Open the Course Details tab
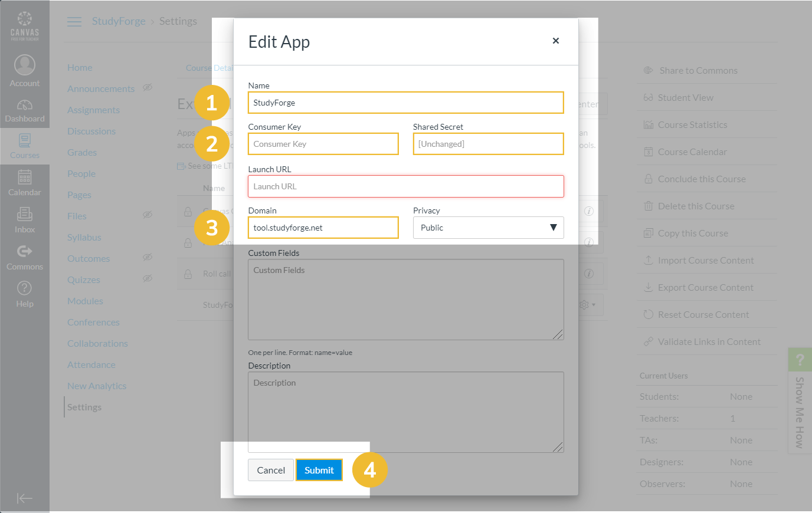812x513 pixels. coord(210,68)
